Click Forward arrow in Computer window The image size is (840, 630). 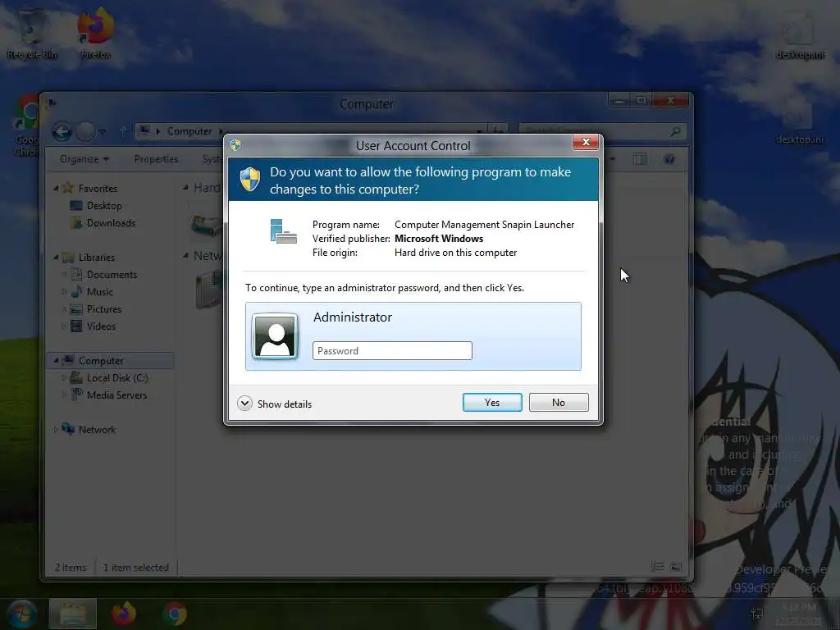[85, 131]
